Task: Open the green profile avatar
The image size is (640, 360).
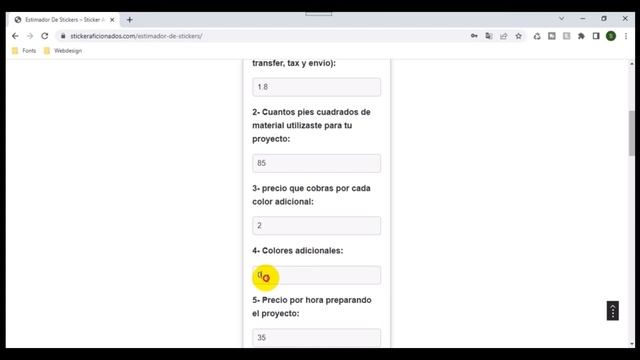Action: pyautogui.click(x=611, y=36)
